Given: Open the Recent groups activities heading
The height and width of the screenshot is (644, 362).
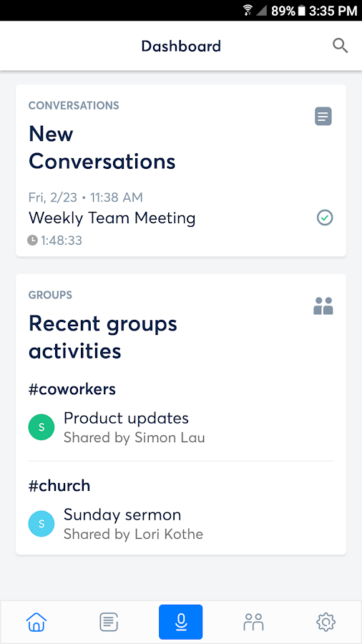Looking at the screenshot, I should point(102,337).
